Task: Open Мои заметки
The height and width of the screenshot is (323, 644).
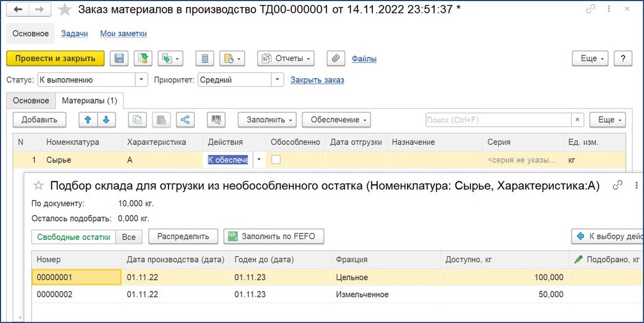Action: coord(123,34)
